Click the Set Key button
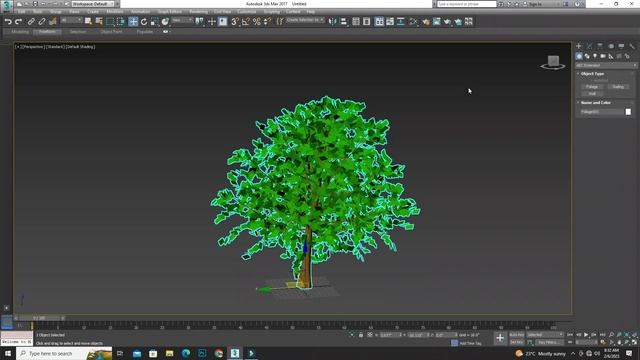This screenshot has width=640, height=360. tap(517, 342)
